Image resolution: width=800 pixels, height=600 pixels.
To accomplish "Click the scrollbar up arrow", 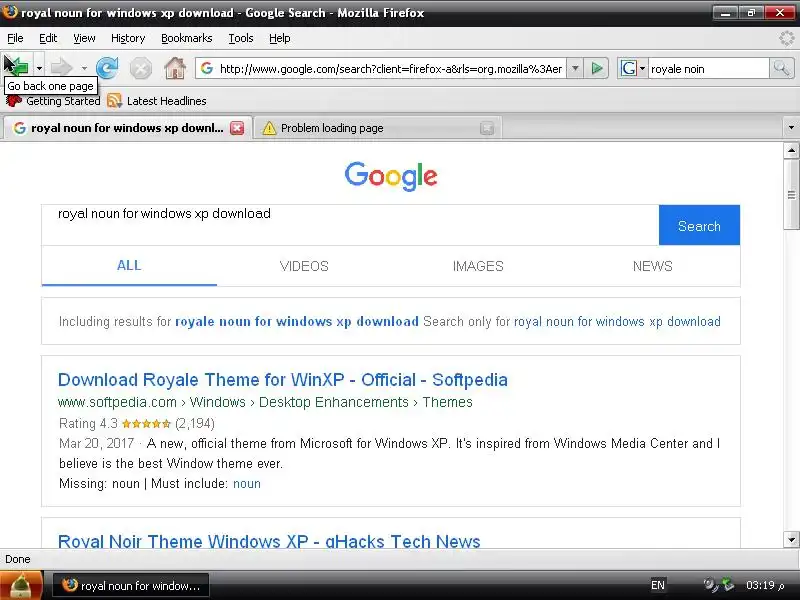I will (791, 151).
